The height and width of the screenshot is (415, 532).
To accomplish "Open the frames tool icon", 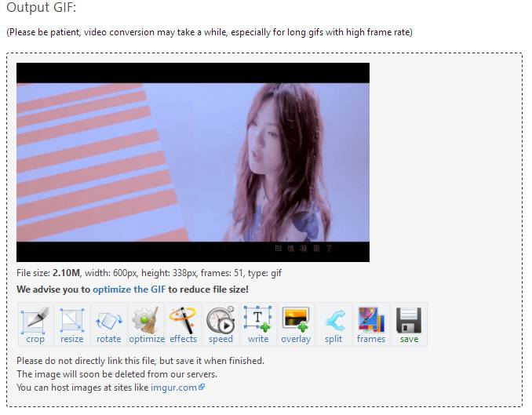I will 371,325.
